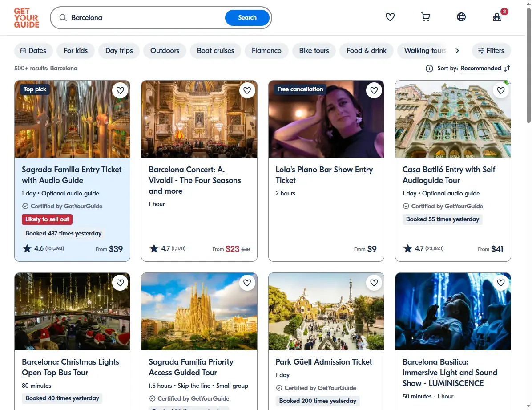This screenshot has height=410, width=532.
Task: Click Sagrada Familia interior thumbnail image
Action: point(72,119)
